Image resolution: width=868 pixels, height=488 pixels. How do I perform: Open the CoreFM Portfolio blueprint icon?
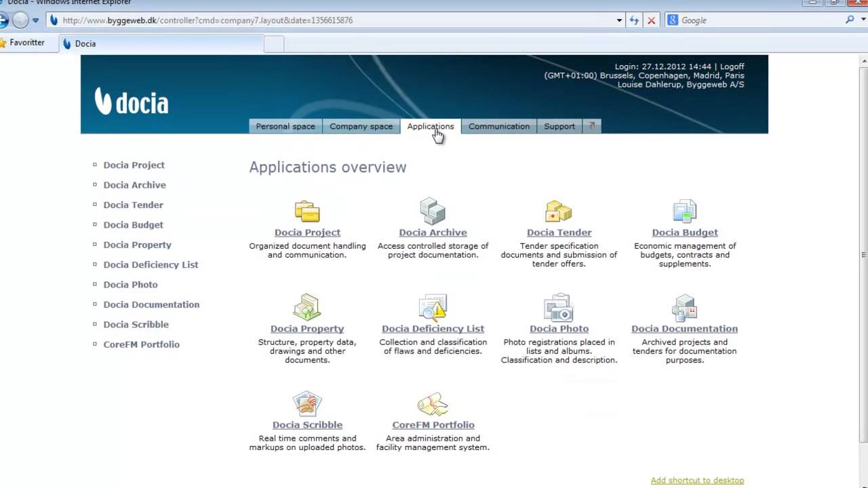tap(433, 405)
